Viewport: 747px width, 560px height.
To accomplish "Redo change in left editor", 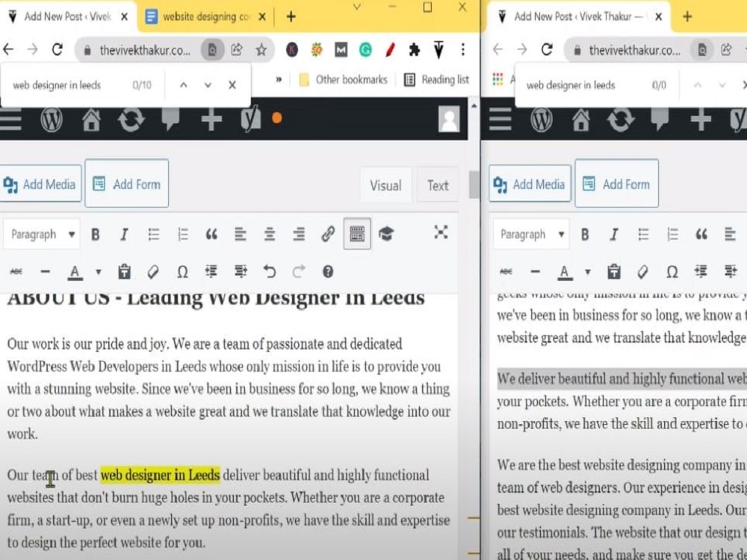I will point(299,272).
